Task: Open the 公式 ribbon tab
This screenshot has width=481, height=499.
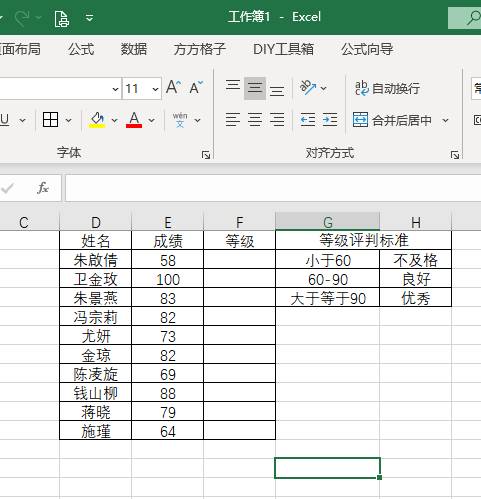Action: click(81, 49)
